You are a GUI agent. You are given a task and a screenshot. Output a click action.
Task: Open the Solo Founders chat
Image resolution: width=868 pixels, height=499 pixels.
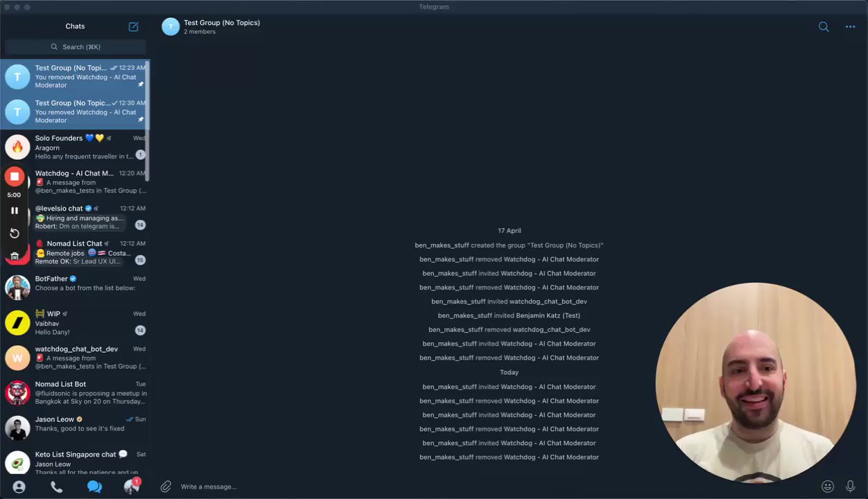pos(75,147)
